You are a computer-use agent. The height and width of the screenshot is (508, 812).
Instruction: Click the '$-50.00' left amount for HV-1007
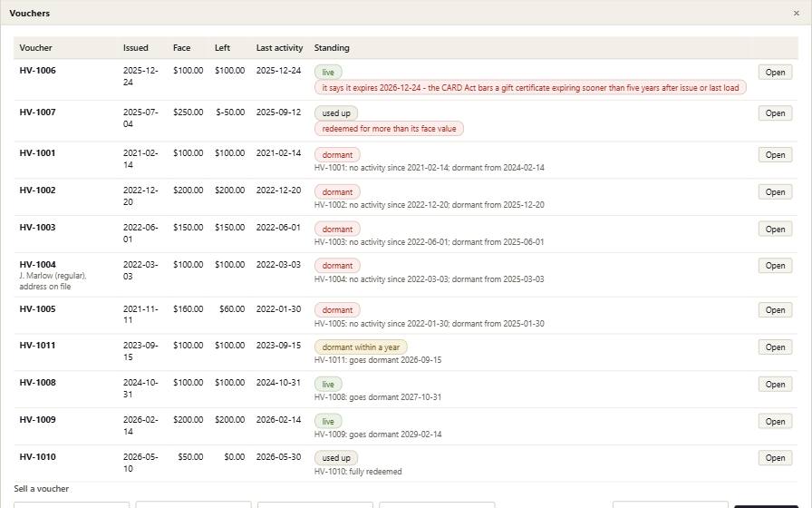tap(230, 112)
